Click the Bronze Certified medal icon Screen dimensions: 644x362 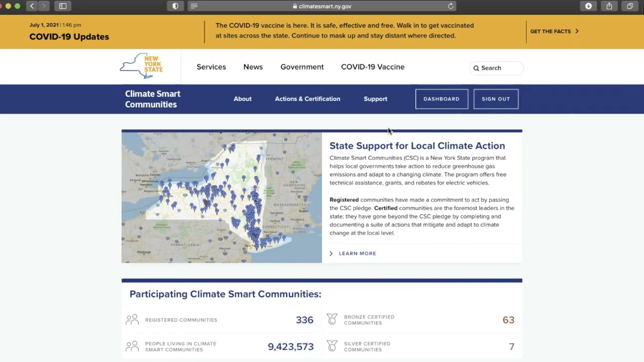pos(332,319)
